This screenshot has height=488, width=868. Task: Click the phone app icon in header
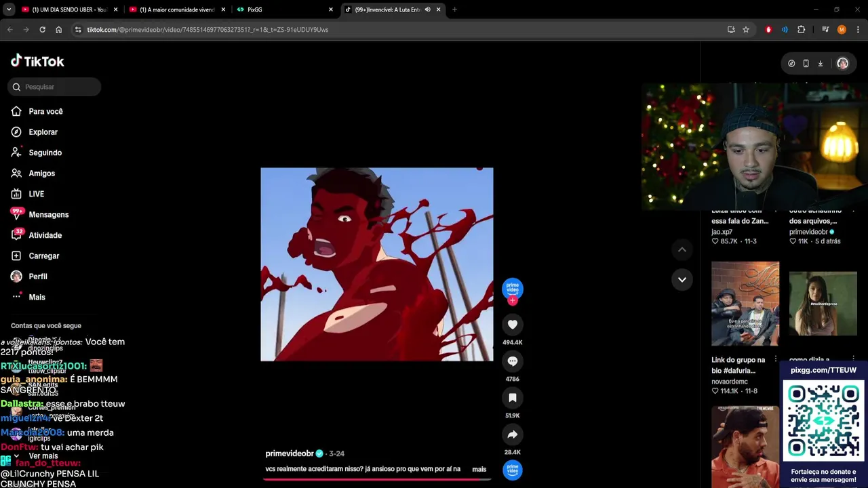806,63
